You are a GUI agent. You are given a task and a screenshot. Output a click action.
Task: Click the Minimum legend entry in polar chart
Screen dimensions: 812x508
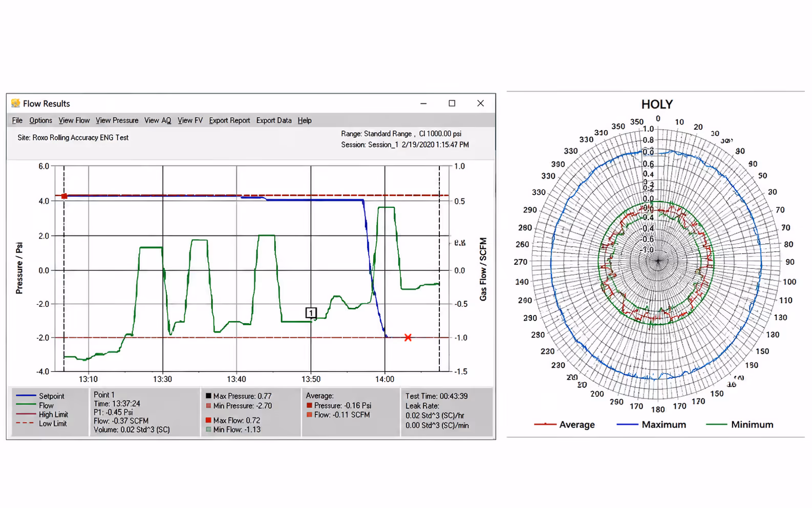click(740, 425)
